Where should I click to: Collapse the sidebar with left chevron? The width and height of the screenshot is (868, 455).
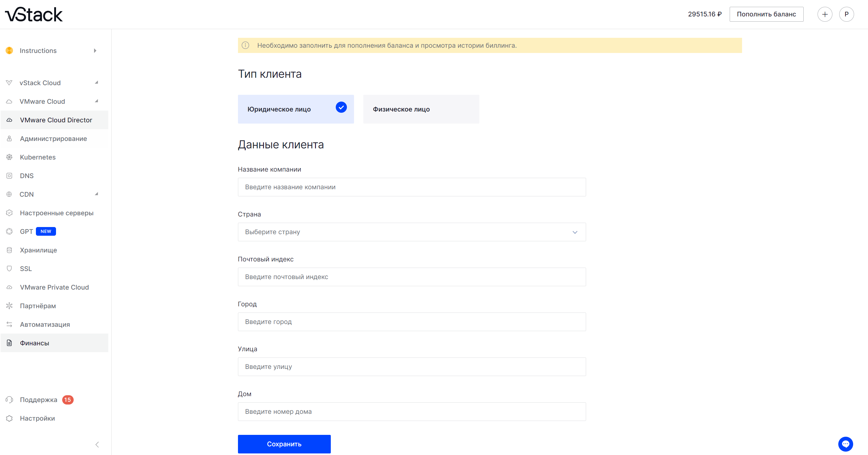97,444
